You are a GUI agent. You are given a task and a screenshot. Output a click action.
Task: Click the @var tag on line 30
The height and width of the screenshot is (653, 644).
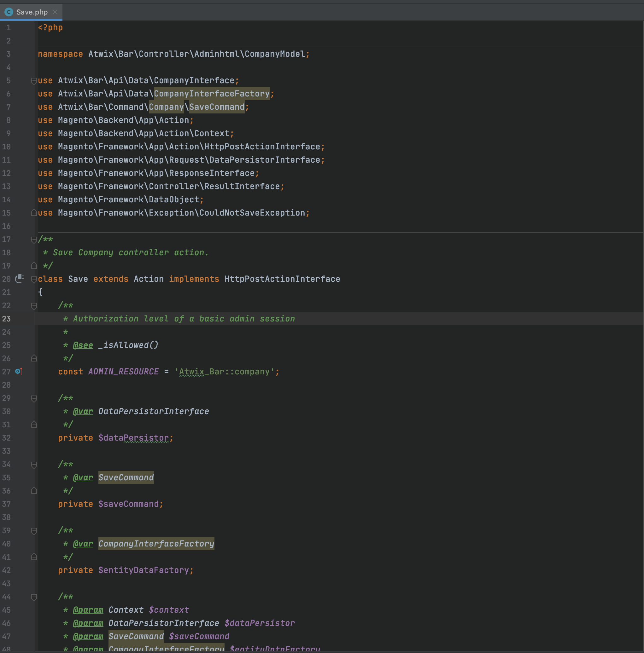[x=83, y=411]
